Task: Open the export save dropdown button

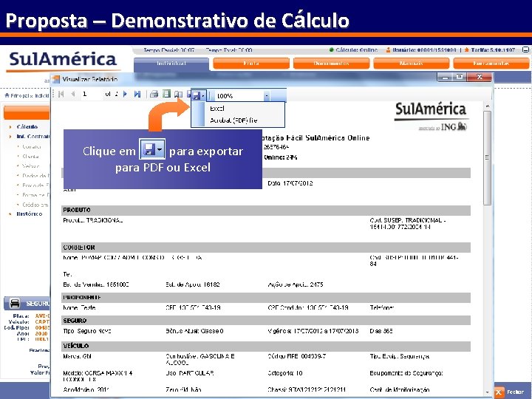Action: [199, 95]
